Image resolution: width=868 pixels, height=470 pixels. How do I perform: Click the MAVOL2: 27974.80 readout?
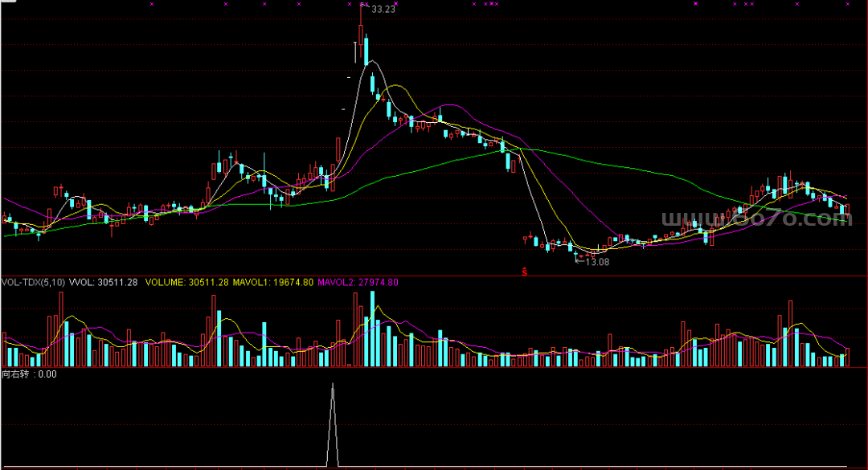(358, 282)
